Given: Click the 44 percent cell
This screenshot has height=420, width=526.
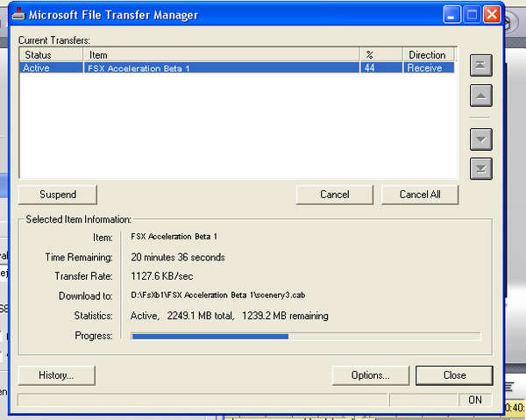Looking at the screenshot, I should 381,68.
